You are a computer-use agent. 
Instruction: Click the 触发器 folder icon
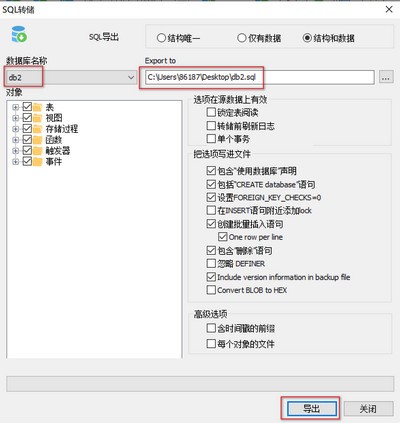click(x=38, y=151)
